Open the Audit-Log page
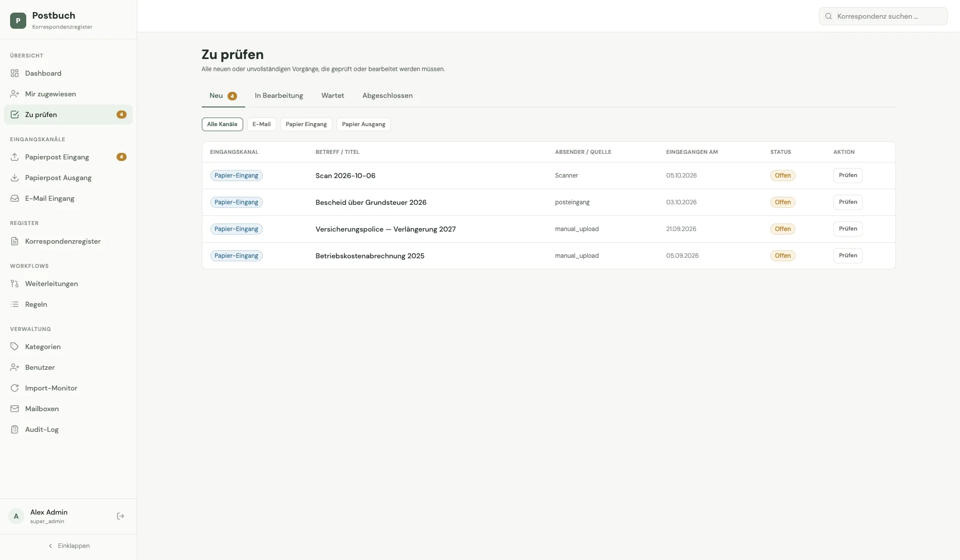Viewport: 960px width, 560px height. (x=68, y=429)
